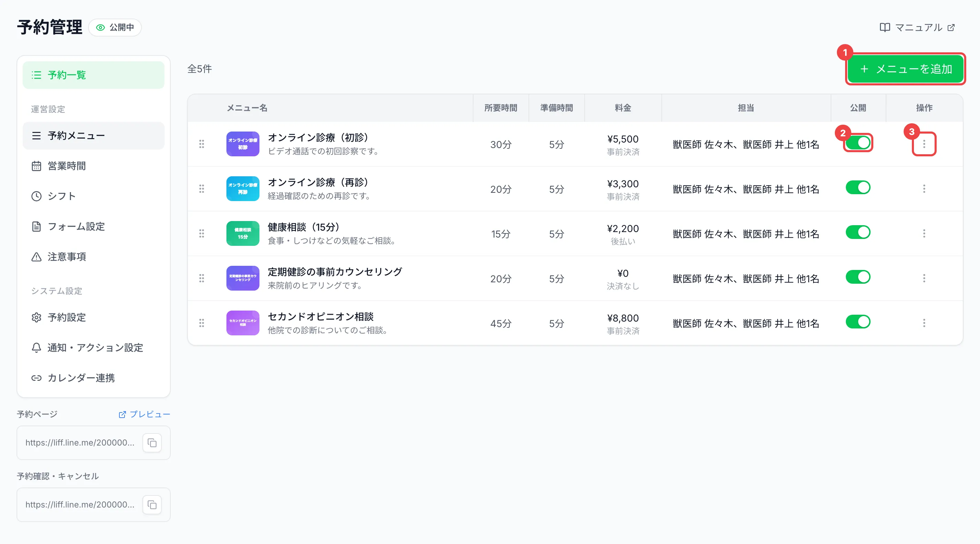Click the 公開中 status badge
Viewport: 980px width, 544px height.
[x=115, y=28]
